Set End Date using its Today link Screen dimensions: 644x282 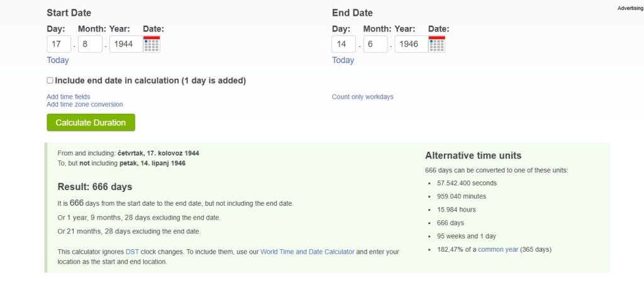tap(343, 60)
